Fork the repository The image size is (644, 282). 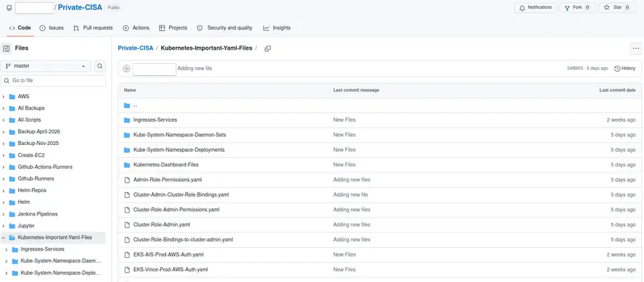coord(578,7)
